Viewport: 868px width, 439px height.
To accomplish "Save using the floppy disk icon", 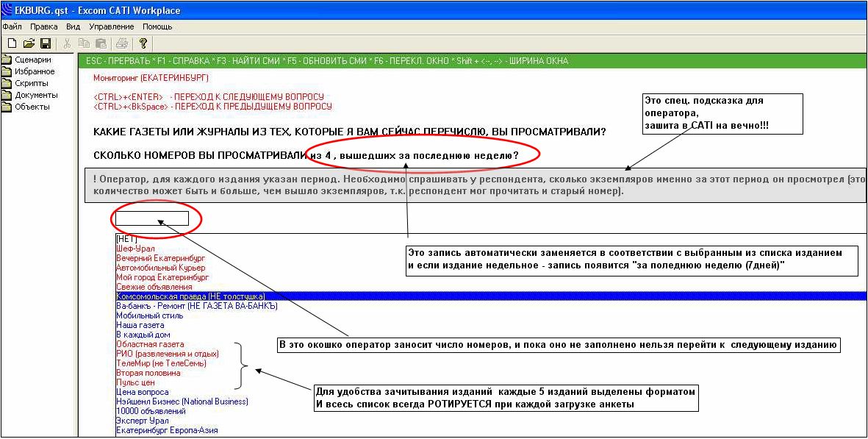I will pos(45,44).
